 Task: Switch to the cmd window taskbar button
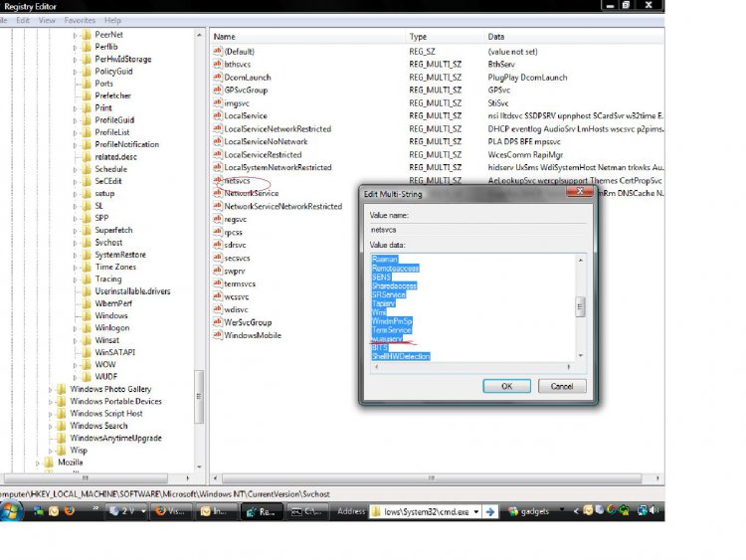[x=307, y=512]
